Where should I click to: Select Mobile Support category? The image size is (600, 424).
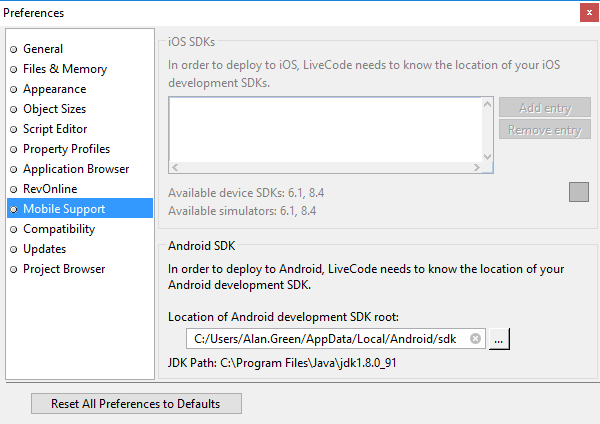pyautogui.click(x=64, y=209)
